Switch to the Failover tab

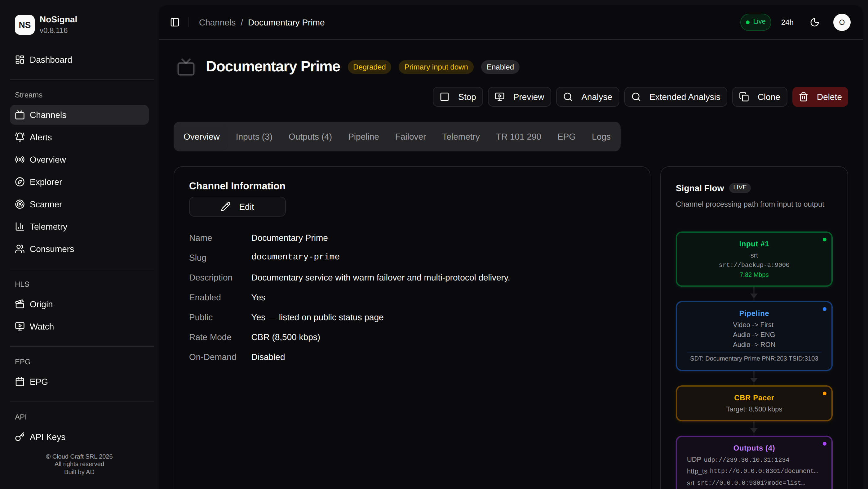[410, 137]
